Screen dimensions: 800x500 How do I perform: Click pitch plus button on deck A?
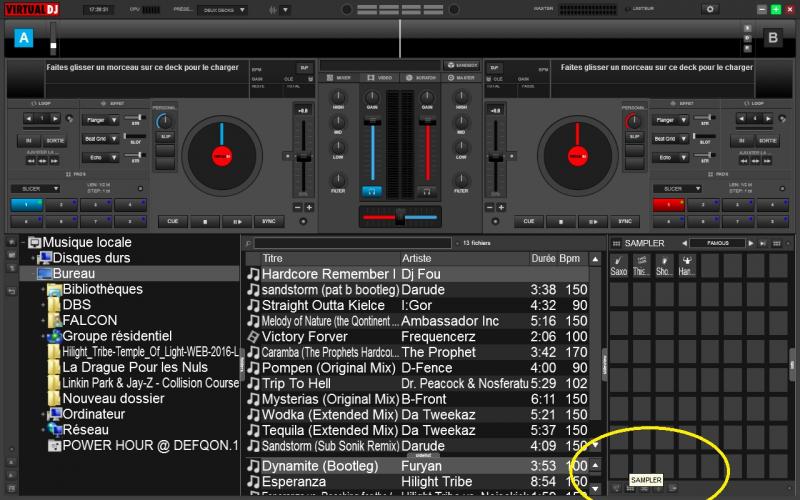point(309,207)
